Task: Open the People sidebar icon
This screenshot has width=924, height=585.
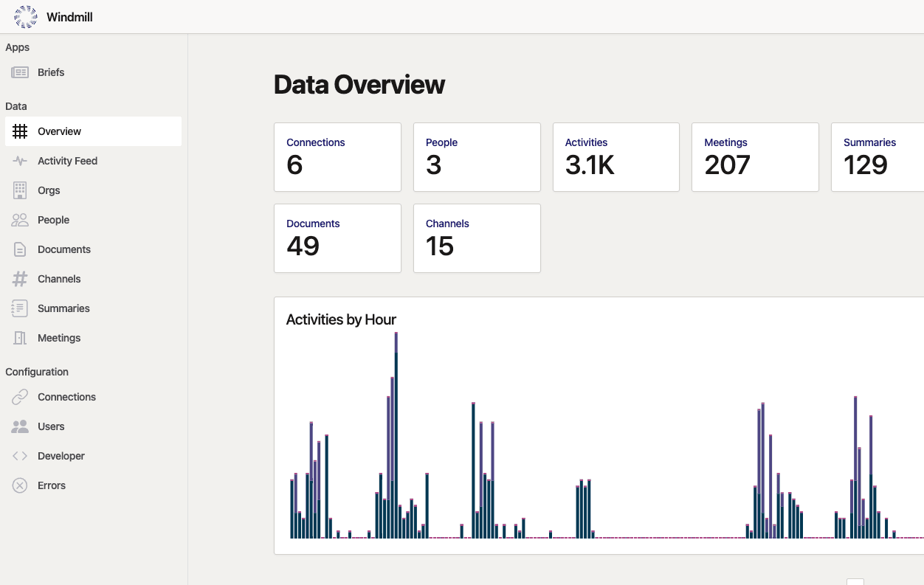Action: (20, 220)
